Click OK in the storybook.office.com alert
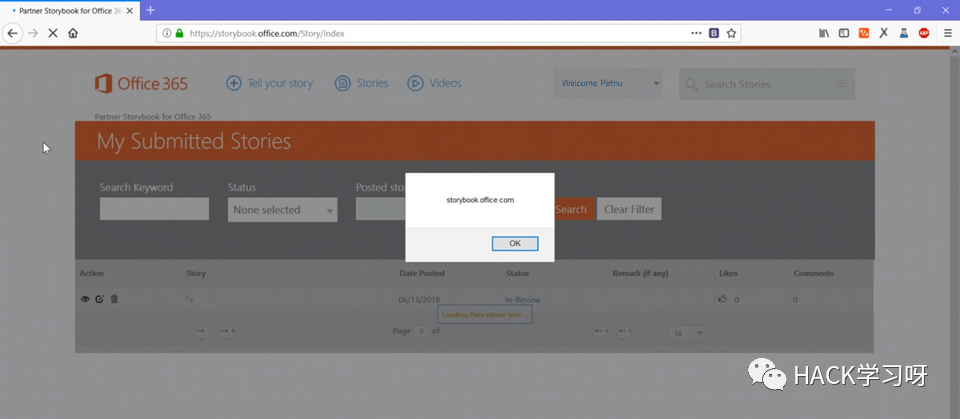This screenshot has height=419, width=960. [x=515, y=243]
